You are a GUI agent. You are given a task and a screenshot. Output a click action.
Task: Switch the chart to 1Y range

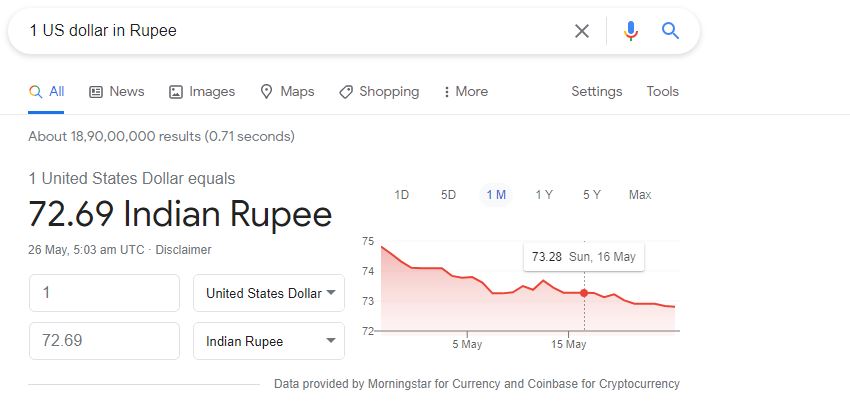[x=544, y=195]
